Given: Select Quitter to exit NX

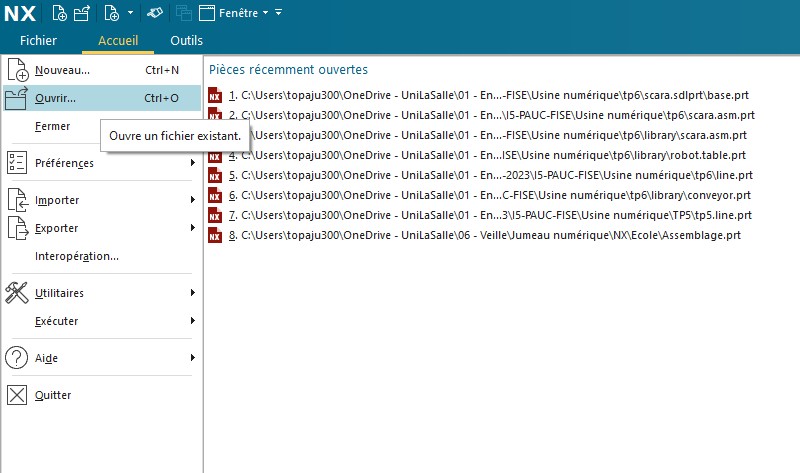Looking at the screenshot, I should point(102,395).
